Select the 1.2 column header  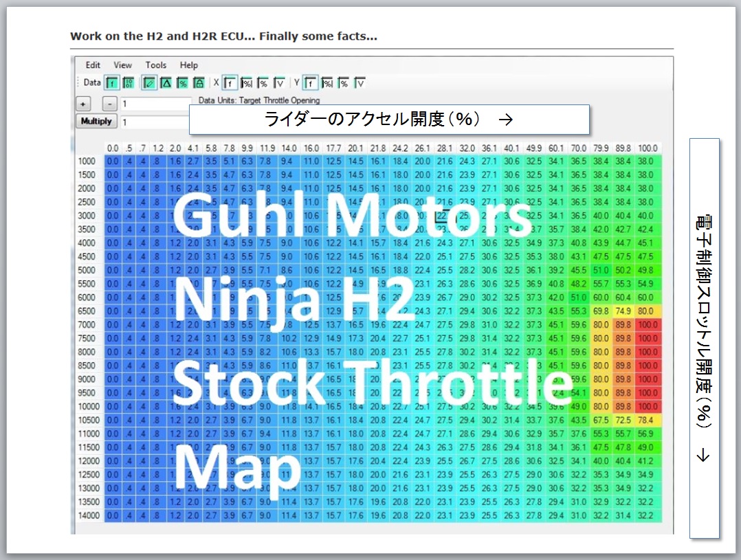pos(158,148)
